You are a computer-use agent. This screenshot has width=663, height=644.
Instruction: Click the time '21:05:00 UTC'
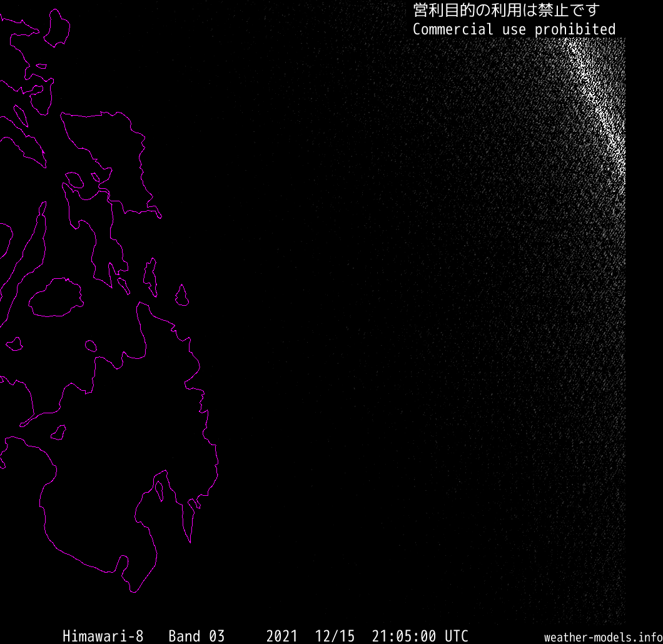[x=420, y=635]
